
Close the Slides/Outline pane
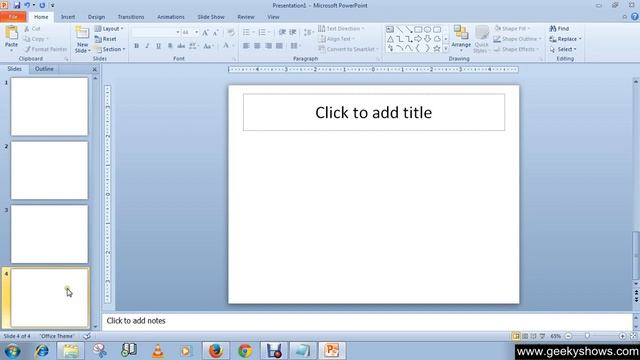pos(95,69)
